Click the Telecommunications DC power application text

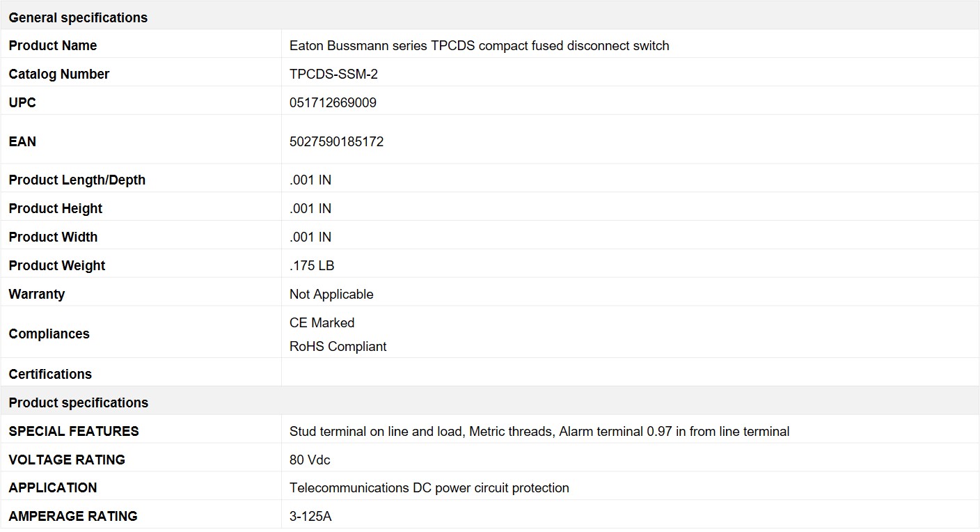click(429, 488)
